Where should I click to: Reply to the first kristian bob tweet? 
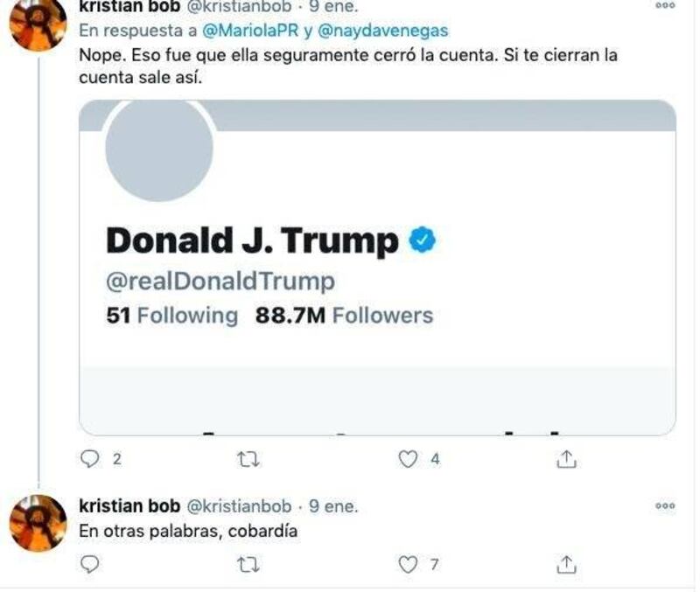[91, 458]
